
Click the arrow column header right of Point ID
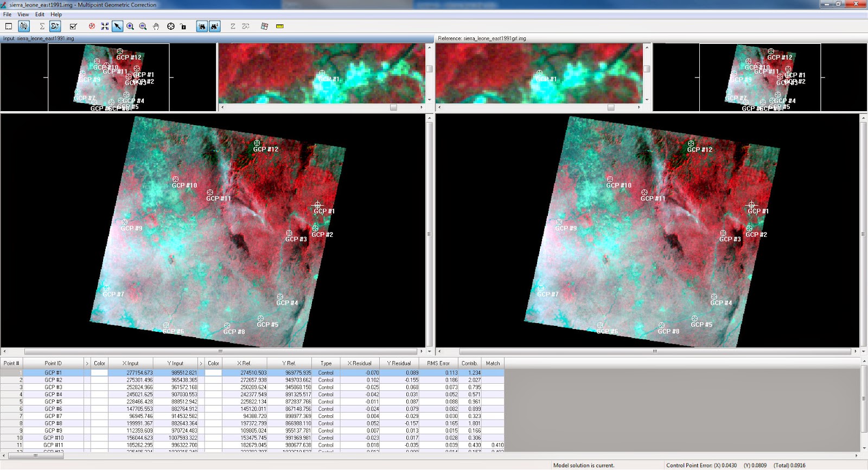tap(87, 363)
